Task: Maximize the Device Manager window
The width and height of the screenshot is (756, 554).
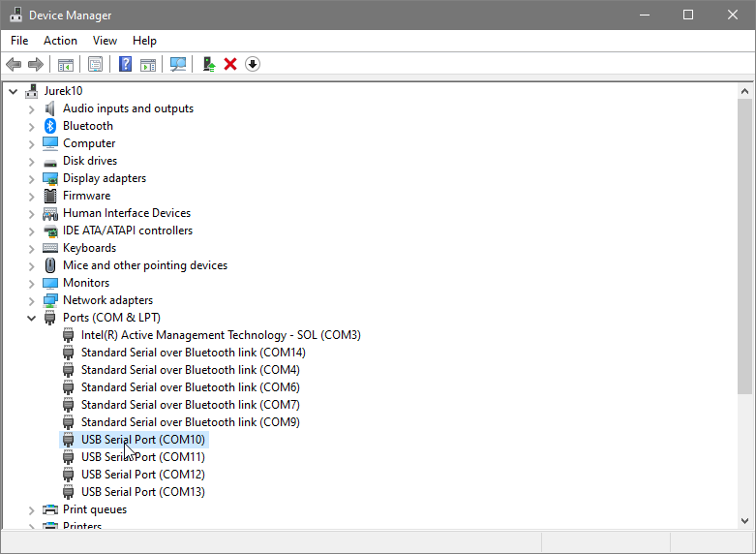Action: click(x=688, y=15)
